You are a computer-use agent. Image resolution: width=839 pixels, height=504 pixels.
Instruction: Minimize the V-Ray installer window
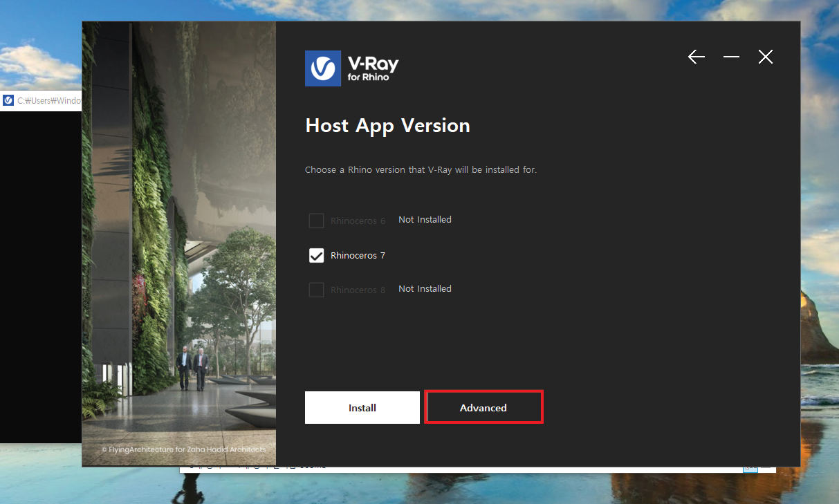731,57
